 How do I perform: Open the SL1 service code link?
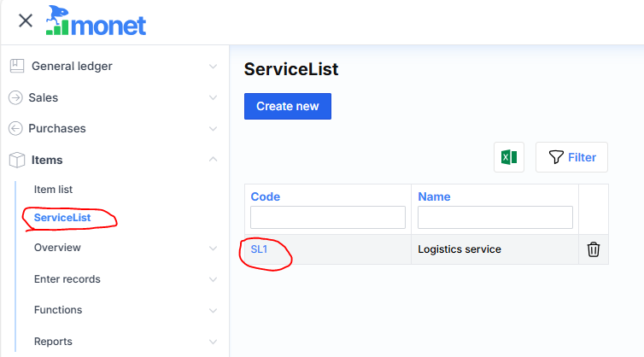tap(260, 249)
